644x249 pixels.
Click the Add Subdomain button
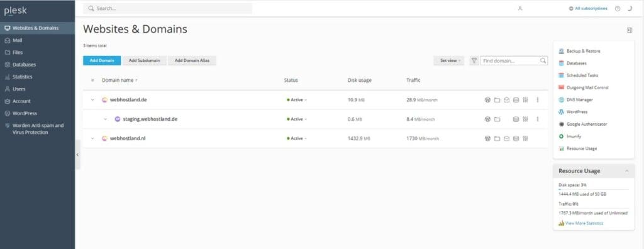144,60
